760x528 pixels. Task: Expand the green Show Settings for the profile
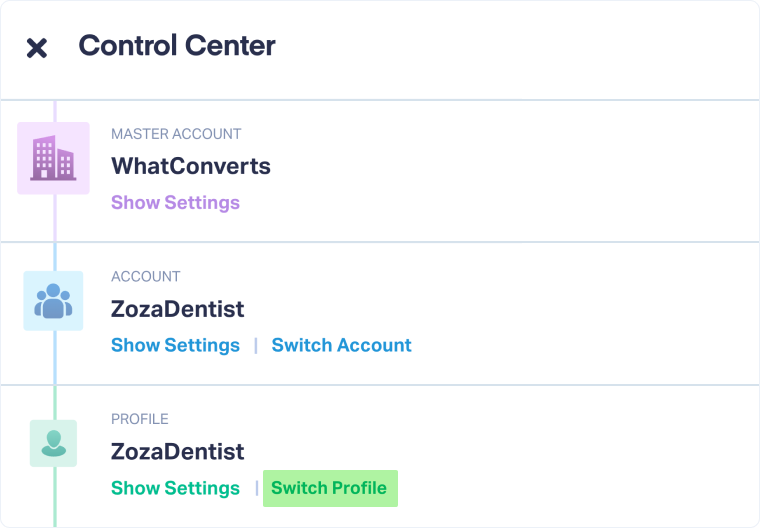[x=175, y=488]
